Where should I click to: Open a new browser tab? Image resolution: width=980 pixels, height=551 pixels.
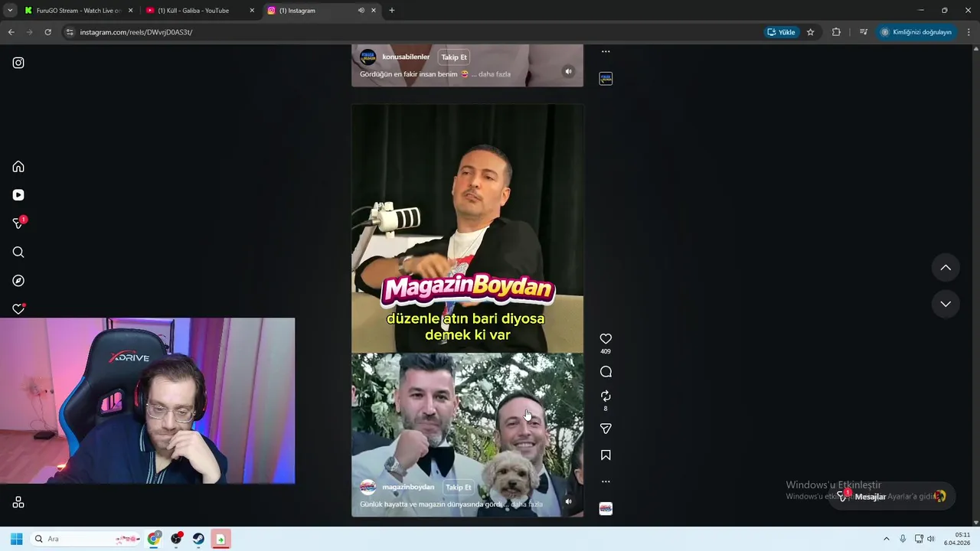(392, 11)
